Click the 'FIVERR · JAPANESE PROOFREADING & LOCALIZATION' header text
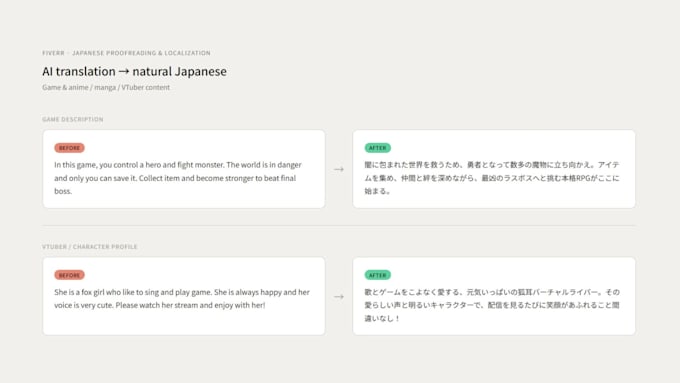The image size is (680, 383). tap(126, 53)
